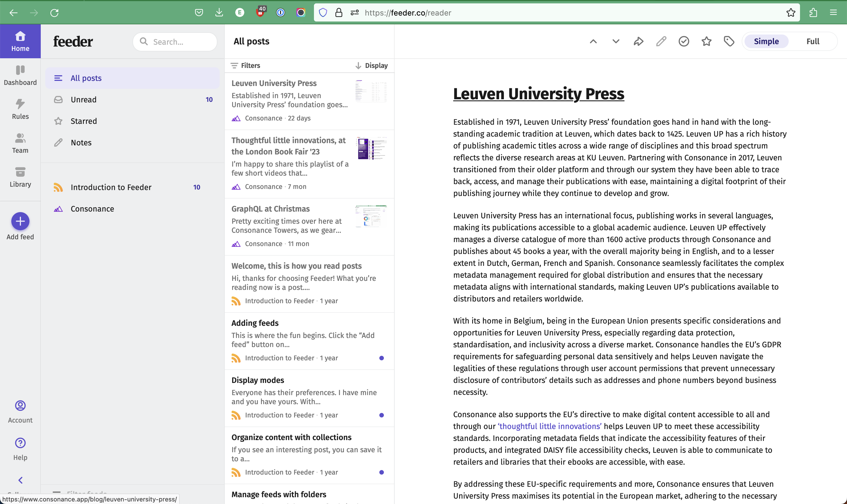Click the Add feed plus button

(x=20, y=221)
